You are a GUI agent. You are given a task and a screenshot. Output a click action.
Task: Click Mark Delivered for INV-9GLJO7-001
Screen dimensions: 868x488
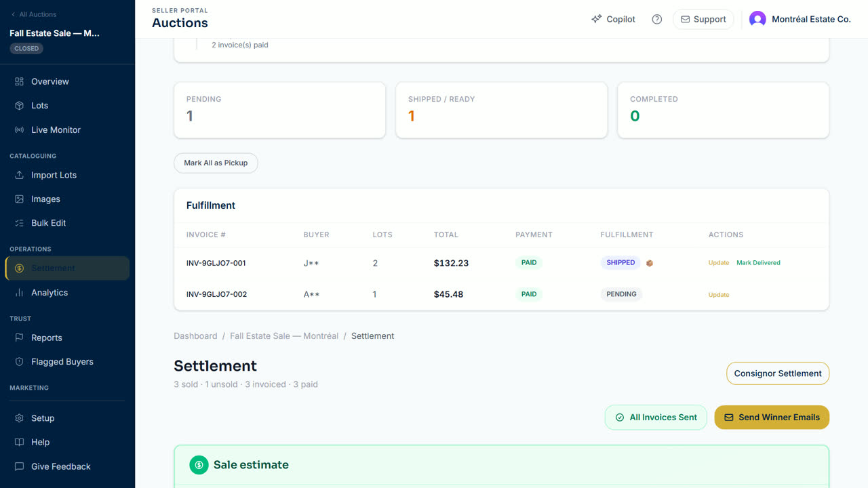(758, 263)
